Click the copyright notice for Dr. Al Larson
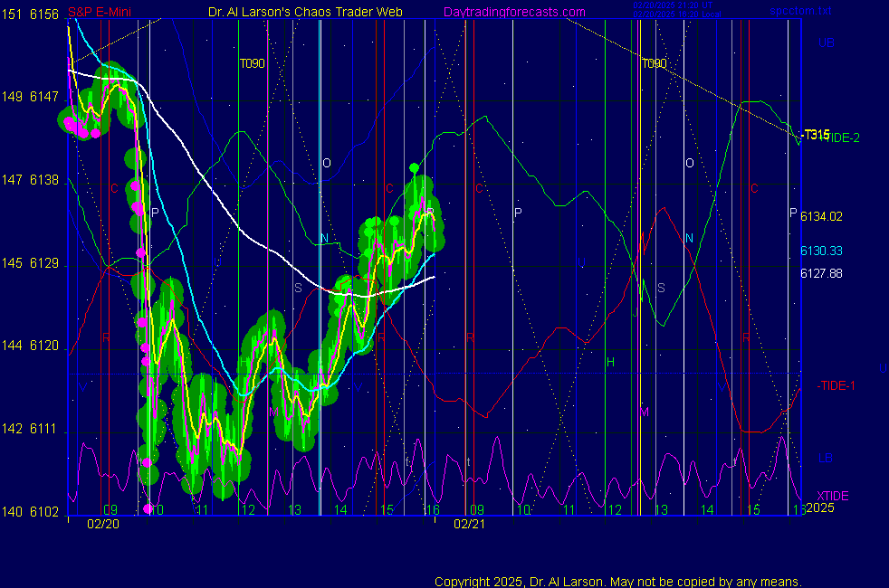The image size is (889, 588). tap(618, 581)
